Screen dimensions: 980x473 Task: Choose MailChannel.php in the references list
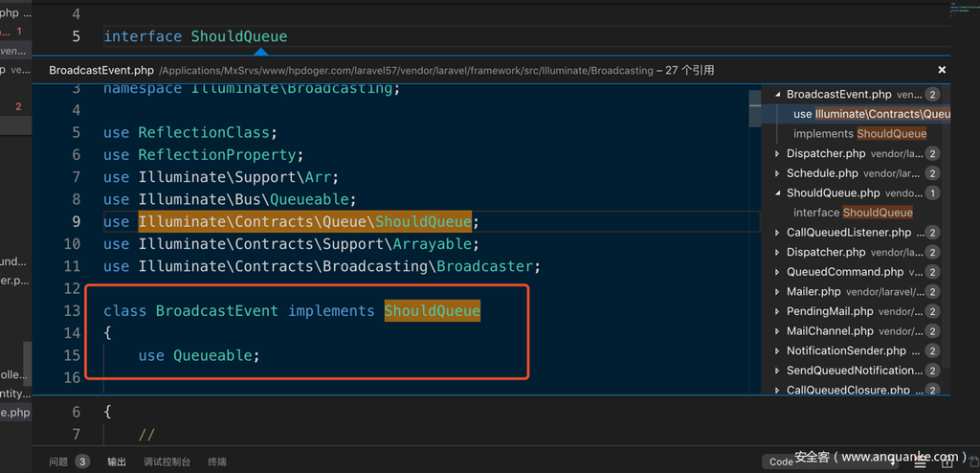pos(830,331)
